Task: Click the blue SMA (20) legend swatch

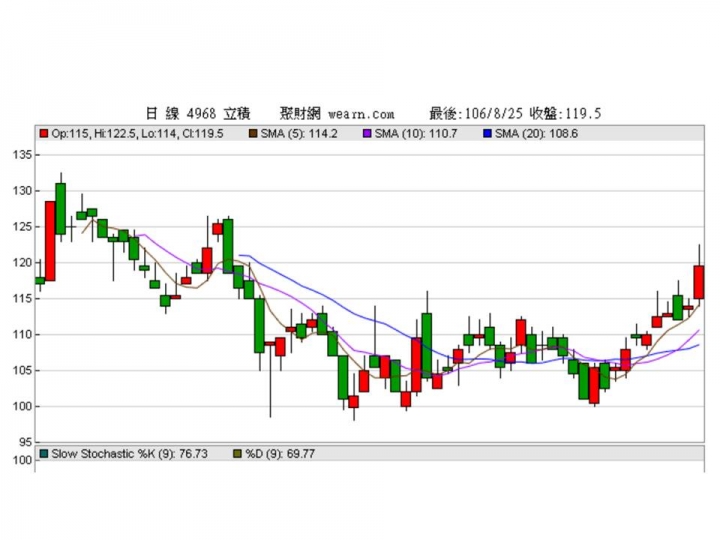Action: pos(487,134)
